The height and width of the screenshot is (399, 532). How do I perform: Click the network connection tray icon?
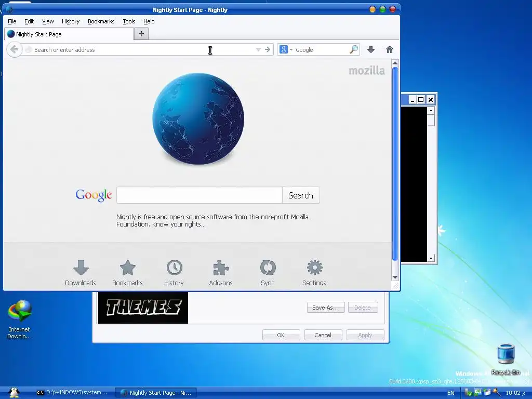pos(478,393)
